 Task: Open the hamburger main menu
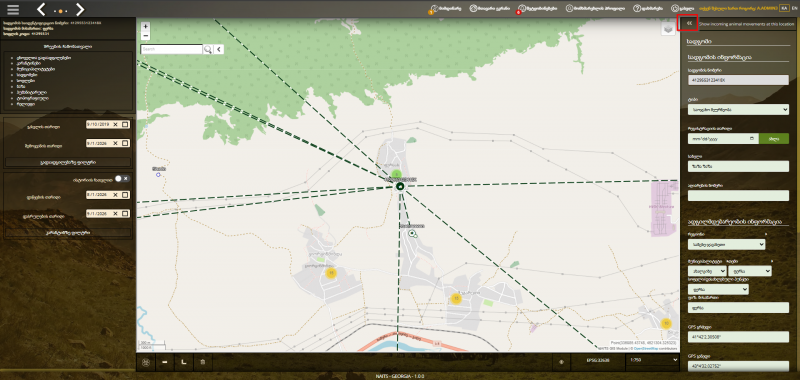click(x=13, y=9)
